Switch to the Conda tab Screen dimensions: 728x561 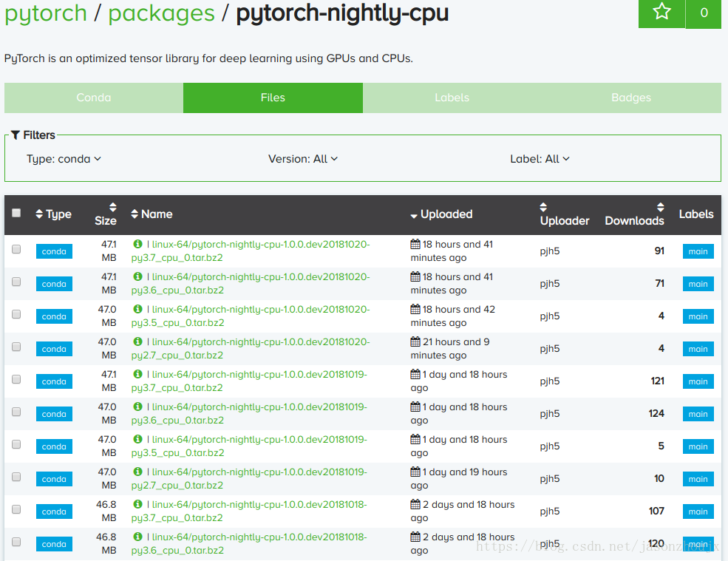94,98
